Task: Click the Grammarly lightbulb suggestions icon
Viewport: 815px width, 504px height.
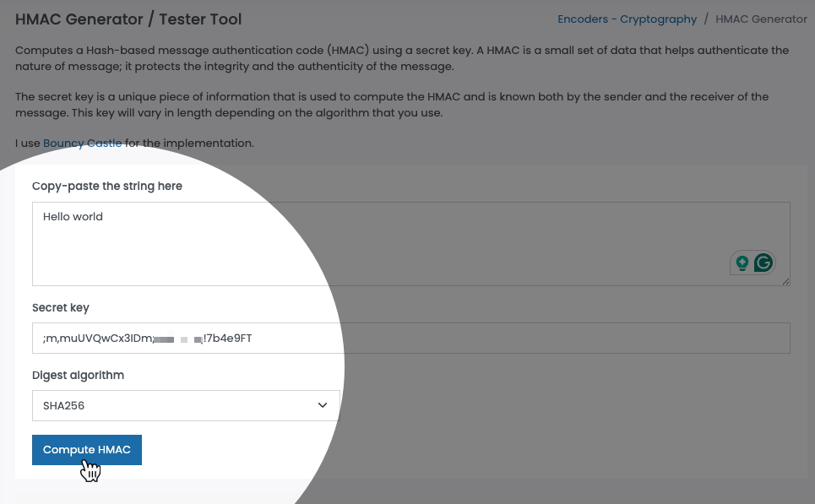Action: pos(742,263)
